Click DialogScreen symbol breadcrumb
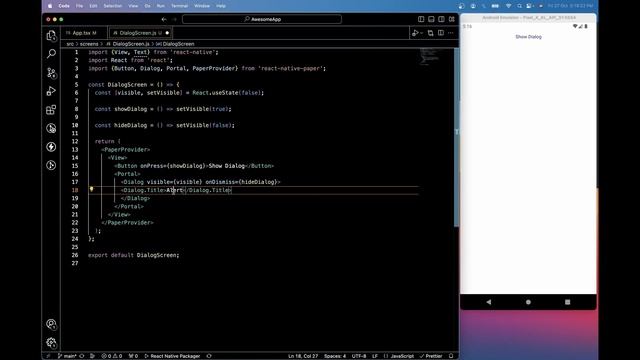 [x=176, y=44]
